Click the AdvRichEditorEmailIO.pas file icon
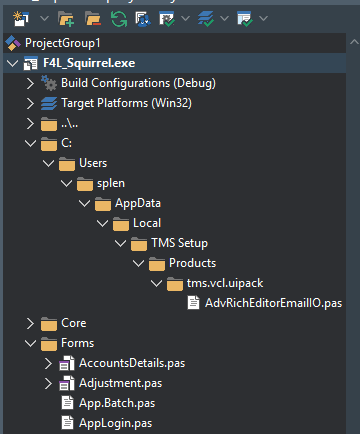 193,303
